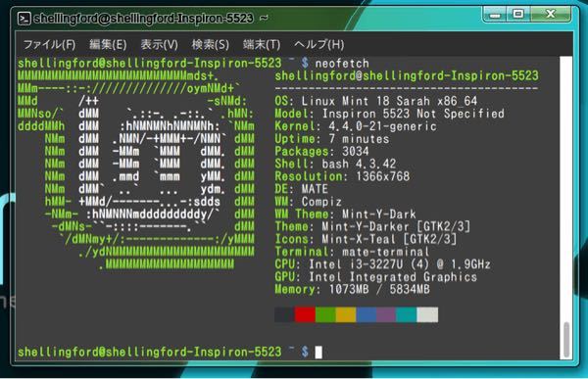Viewport: 588px width, 379px height.
Task: Click the 'Theme: Mint-Y-Darker [GTK2/3]' line
Action: click(x=372, y=227)
